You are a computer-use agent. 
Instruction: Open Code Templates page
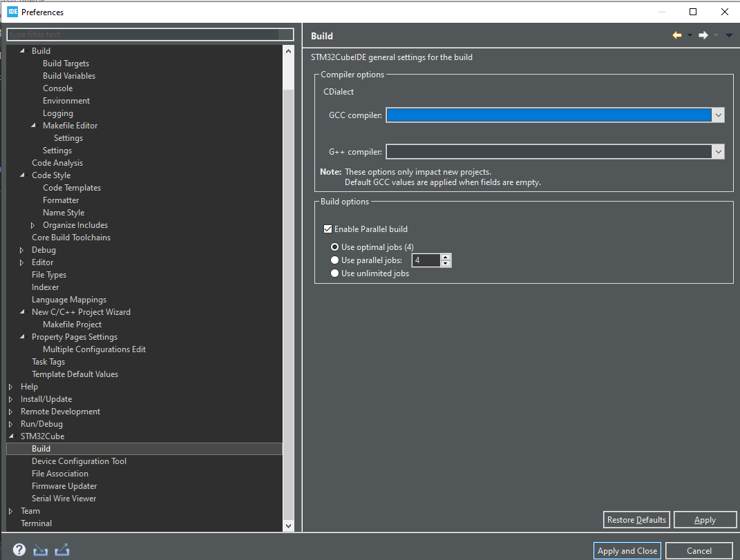pos(72,188)
